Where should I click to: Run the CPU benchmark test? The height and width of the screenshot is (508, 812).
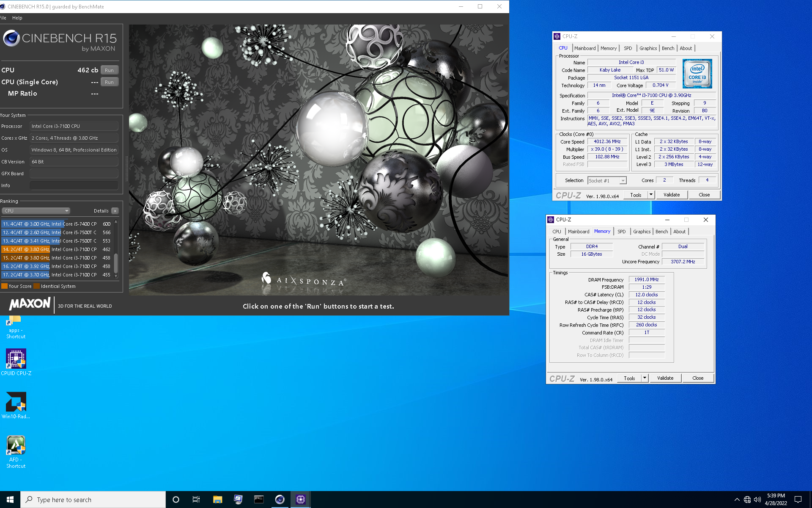click(x=110, y=70)
